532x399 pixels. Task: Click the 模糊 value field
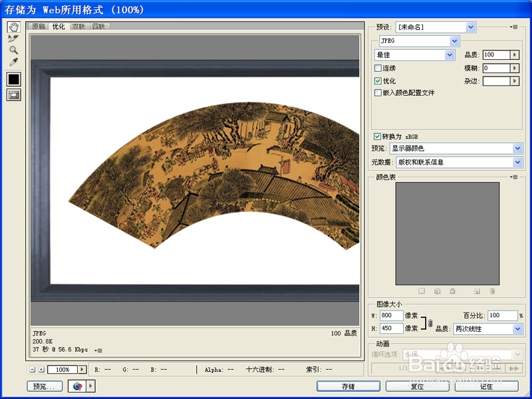coord(496,68)
